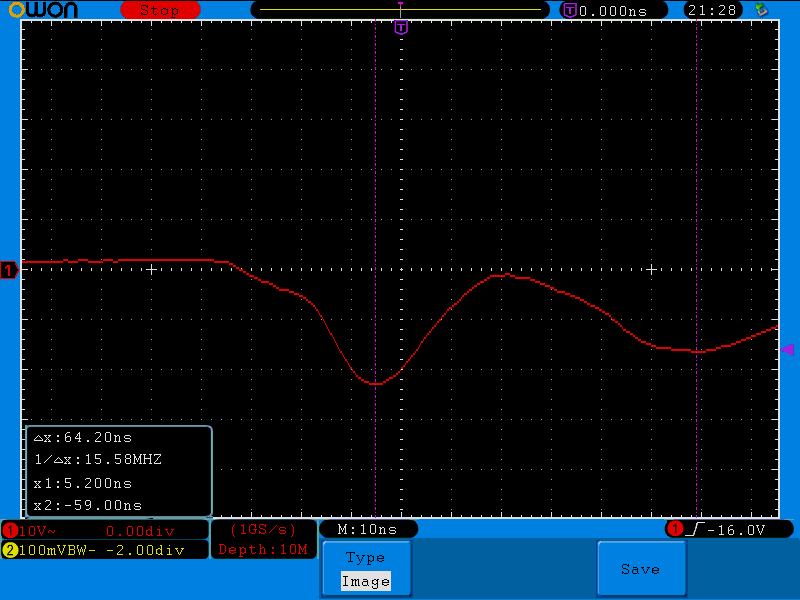Click the purple trigger level arrow
The height and width of the screenshot is (600, 800).
[787, 349]
